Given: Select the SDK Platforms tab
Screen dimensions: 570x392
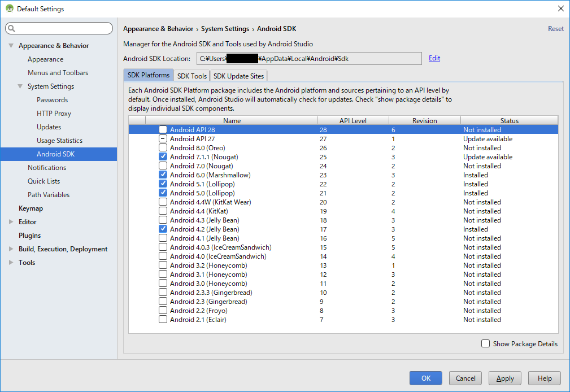Looking at the screenshot, I should pyautogui.click(x=149, y=75).
